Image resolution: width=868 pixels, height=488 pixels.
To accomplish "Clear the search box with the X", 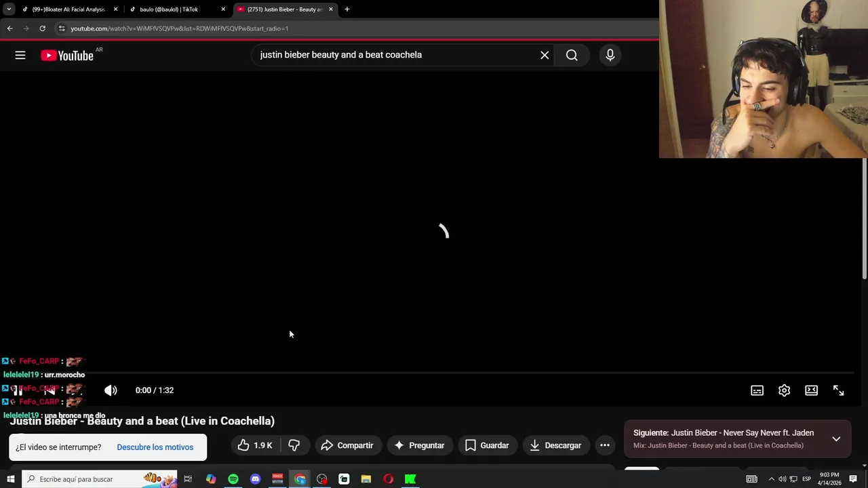I will click(x=545, y=55).
